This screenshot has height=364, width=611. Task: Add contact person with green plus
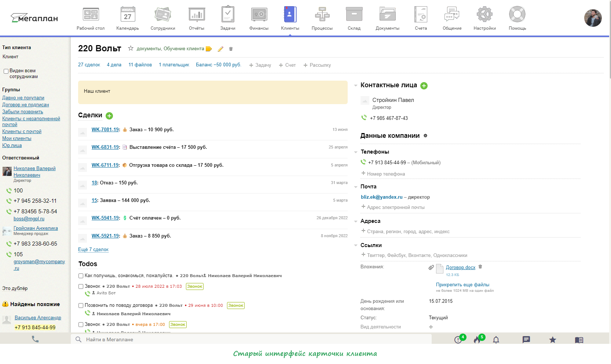(424, 86)
